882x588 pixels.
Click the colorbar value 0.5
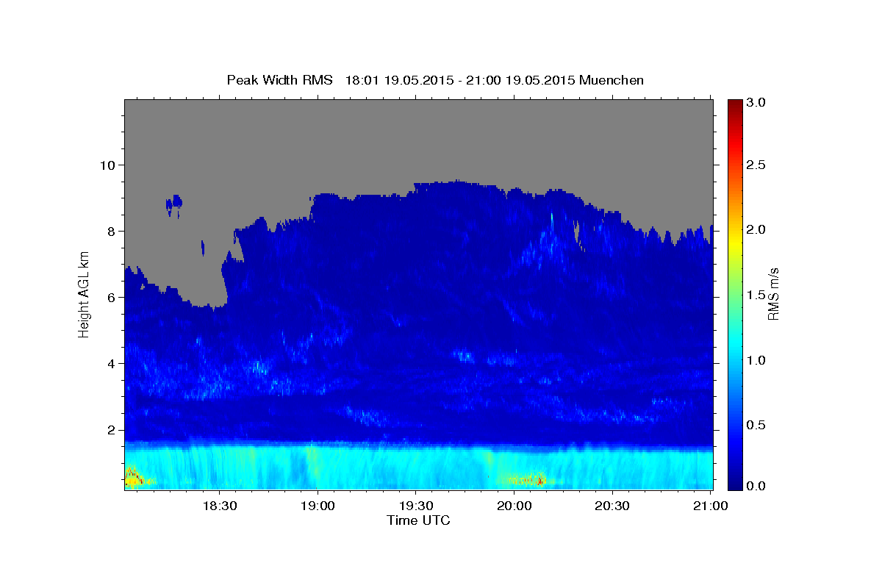[x=757, y=425]
